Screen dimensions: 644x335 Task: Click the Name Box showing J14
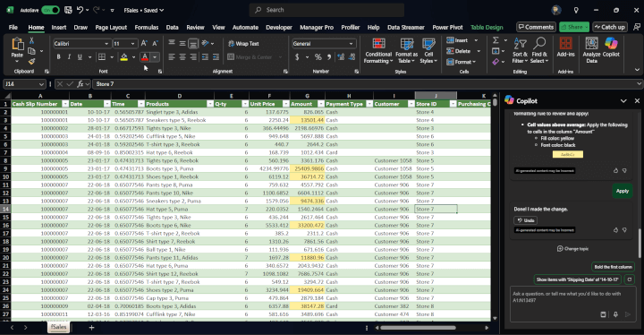click(24, 84)
